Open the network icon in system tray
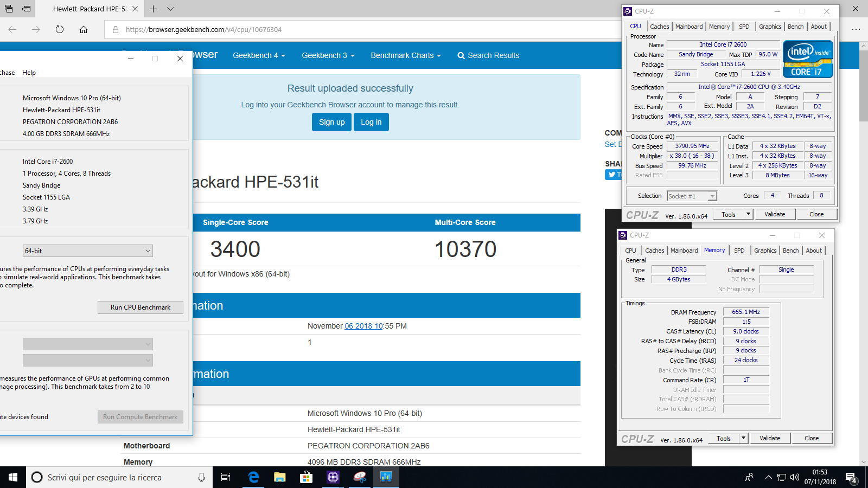The width and height of the screenshot is (868, 488). pos(782,477)
